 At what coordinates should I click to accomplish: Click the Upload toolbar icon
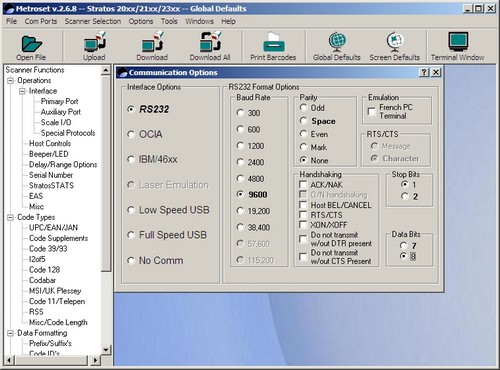(x=95, y=42)
